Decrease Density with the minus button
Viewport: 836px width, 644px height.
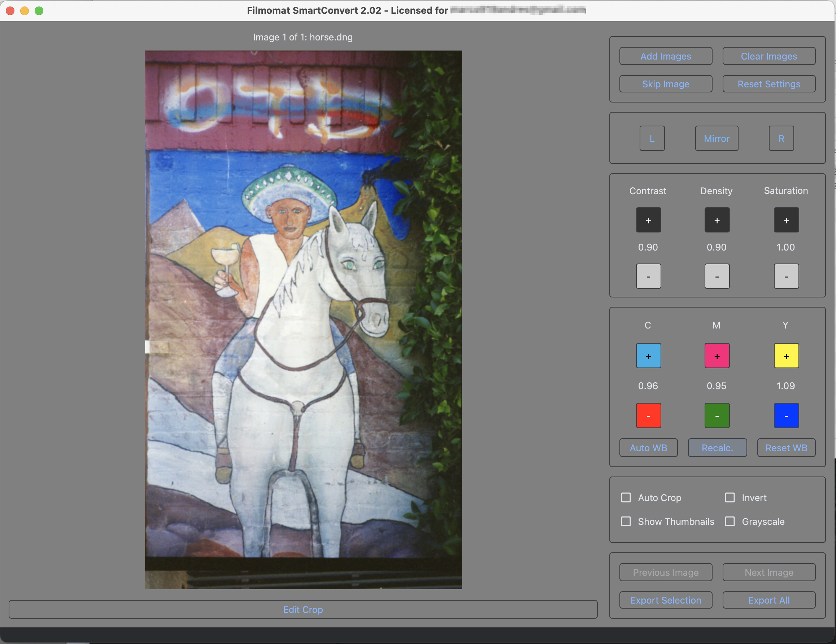tap(717, 277)
